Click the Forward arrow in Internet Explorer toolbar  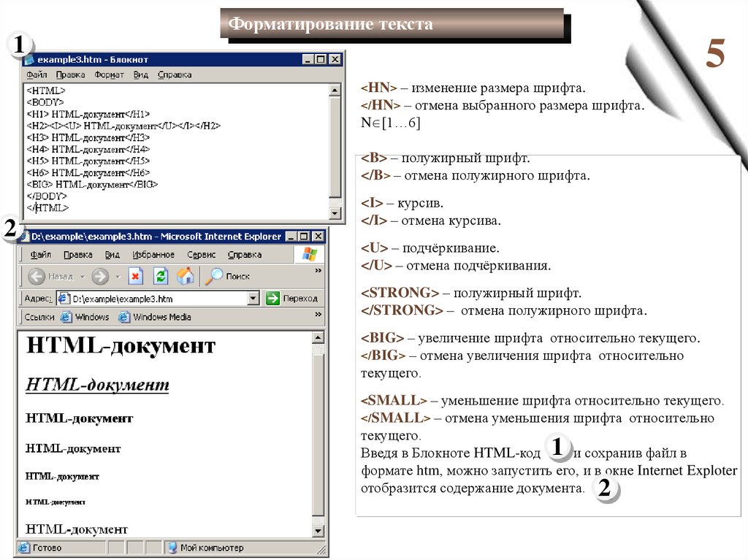(x=100, y=276)
